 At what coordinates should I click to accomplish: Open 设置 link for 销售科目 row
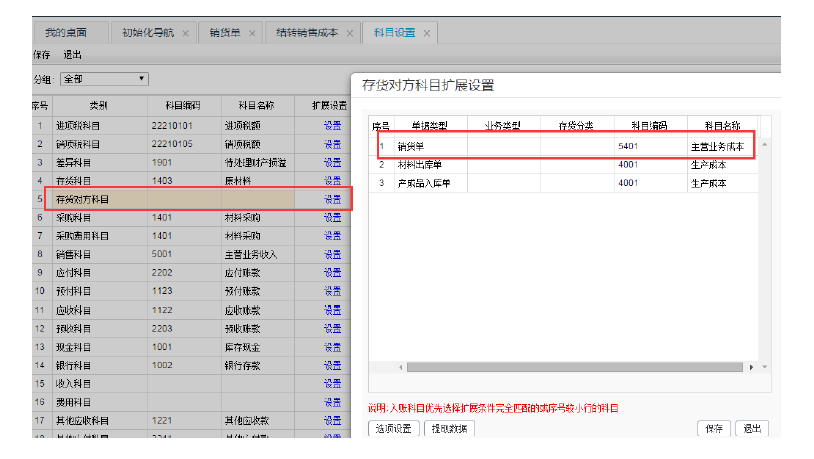coord(332,254)
